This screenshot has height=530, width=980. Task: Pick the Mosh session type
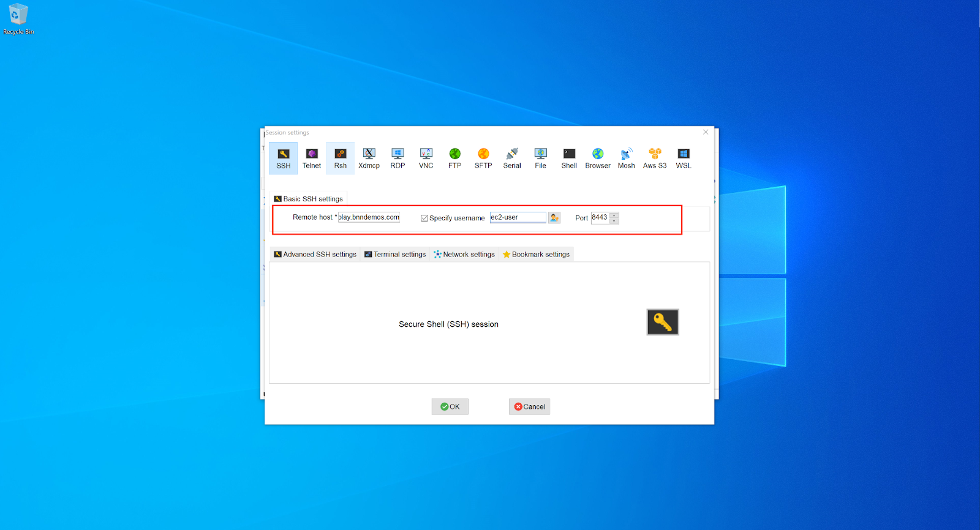click(x=626, y=159)
